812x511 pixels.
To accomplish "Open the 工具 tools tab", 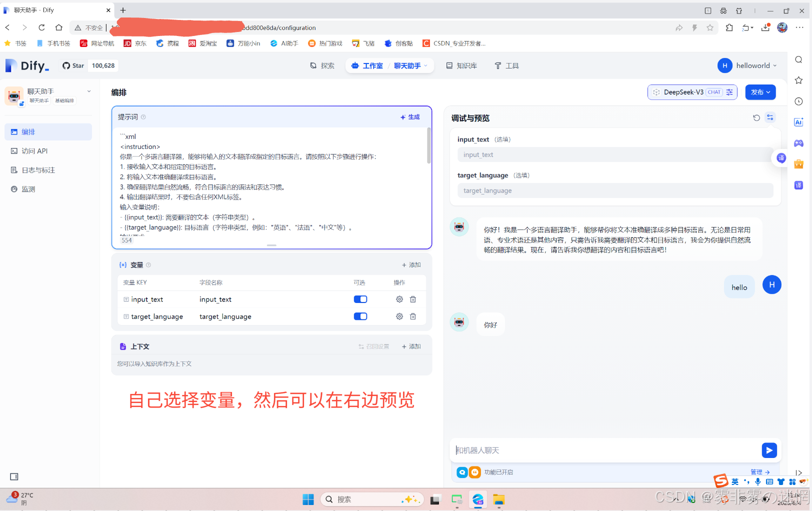I will point(506,65).
